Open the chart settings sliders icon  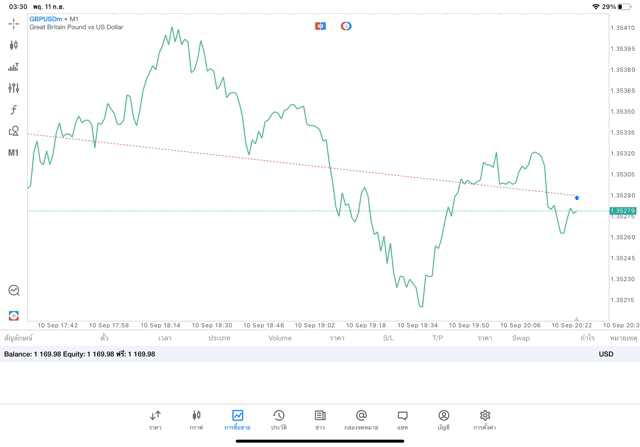click(14, 88)
